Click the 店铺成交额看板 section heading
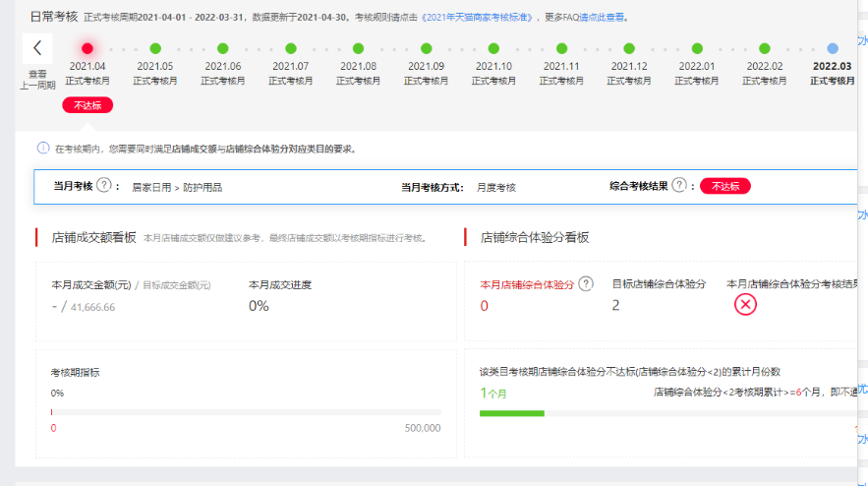The width and height of the screenshot is (868, 486). (93, 237)
